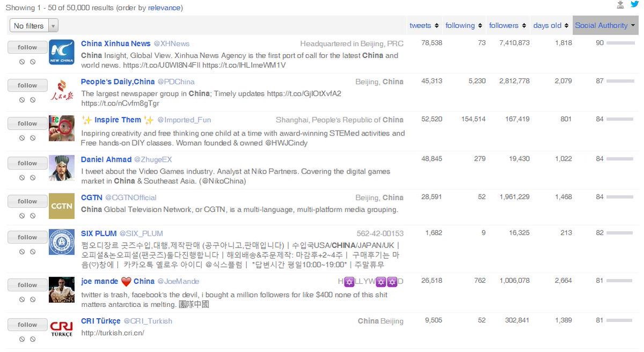Click right circle-slash icon in CRI Türkçe row
644x352 pixels.
click(x=33, y=340)
